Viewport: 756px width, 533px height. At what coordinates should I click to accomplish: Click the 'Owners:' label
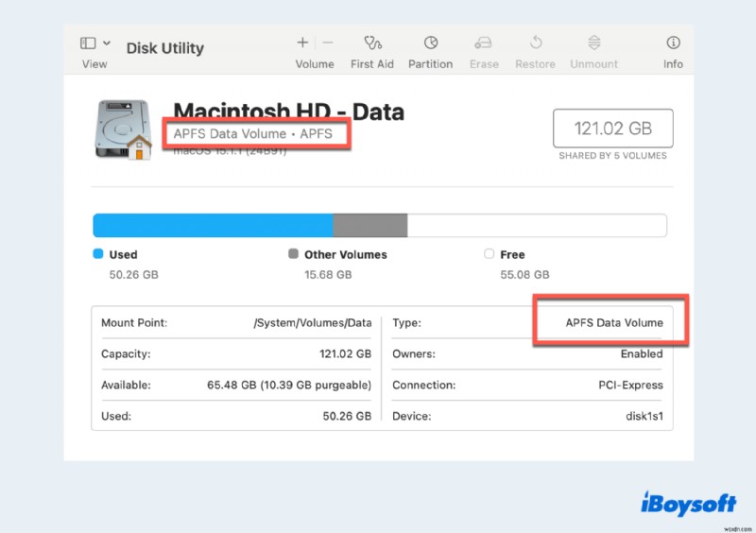coord(414,354)
